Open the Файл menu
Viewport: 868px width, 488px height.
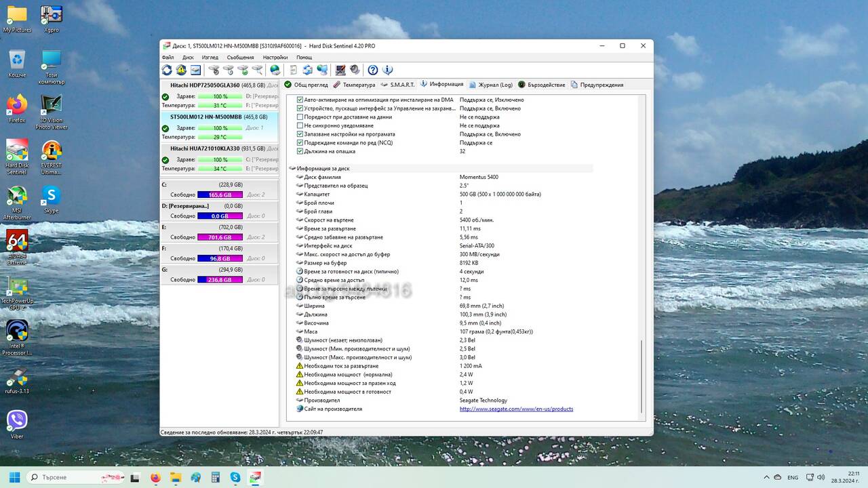pyautogui.click(x=167, y=58)
